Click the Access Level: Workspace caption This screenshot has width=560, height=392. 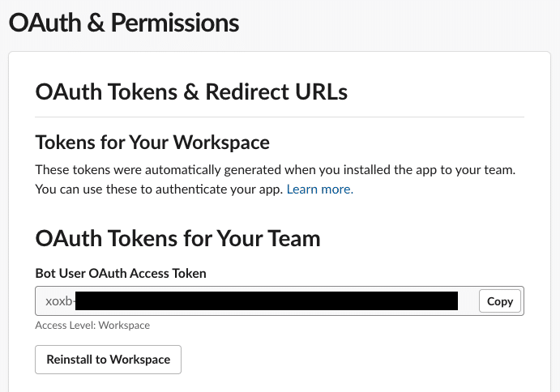click(x=92, y=326)
